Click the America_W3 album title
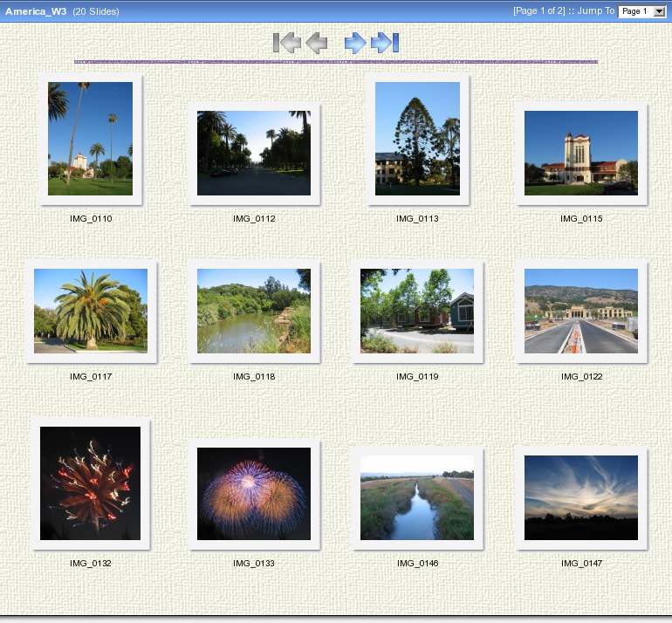Screen dimensions: 672x623 point(36,11)
